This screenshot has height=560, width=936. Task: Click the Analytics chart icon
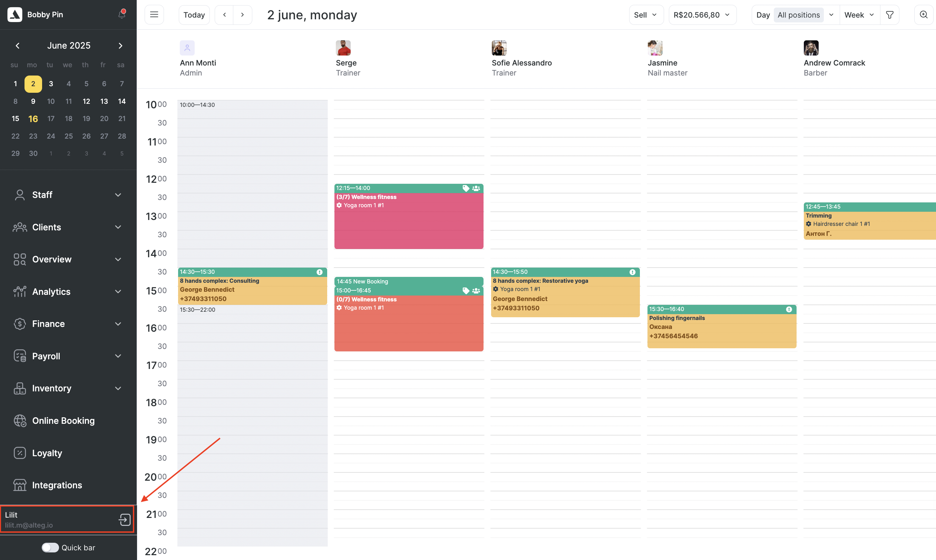tap(20, 291)
